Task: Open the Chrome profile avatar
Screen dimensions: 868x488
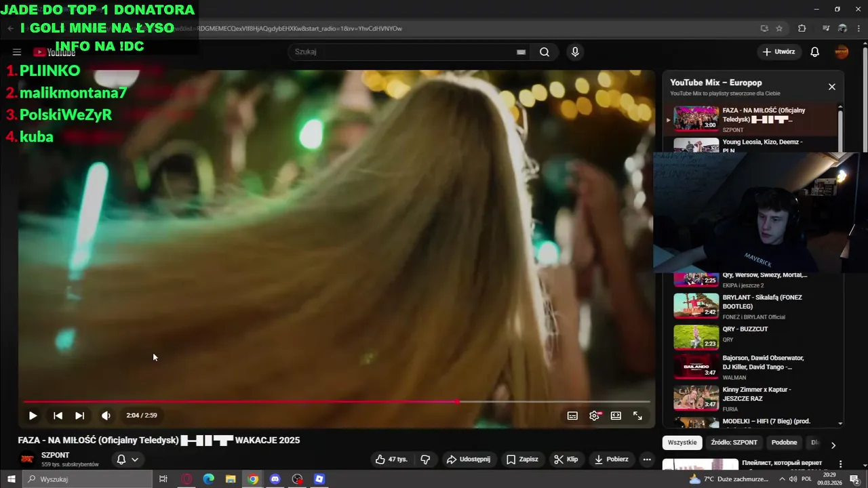Action: click(x=843, y=28)
